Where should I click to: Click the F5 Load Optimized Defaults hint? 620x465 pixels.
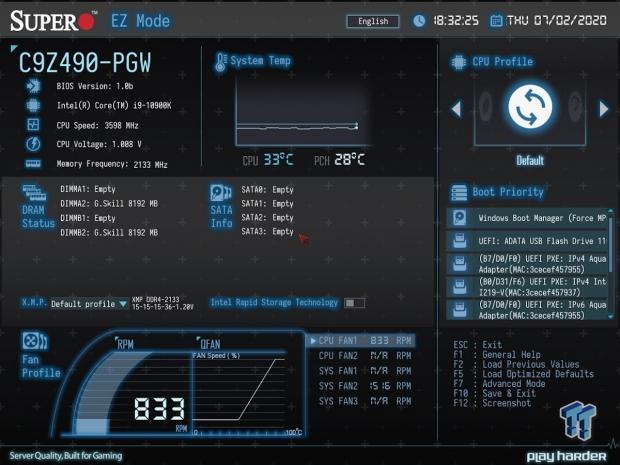point(524,374)
